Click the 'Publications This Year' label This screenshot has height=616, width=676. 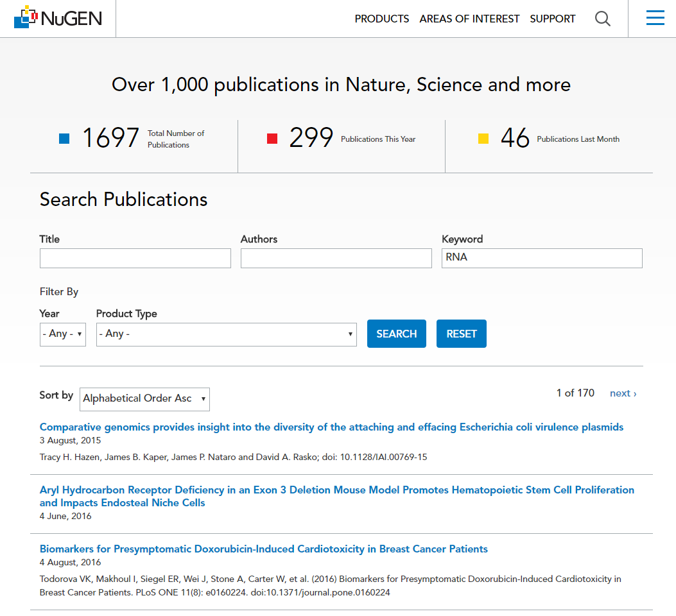click(378, 139)
